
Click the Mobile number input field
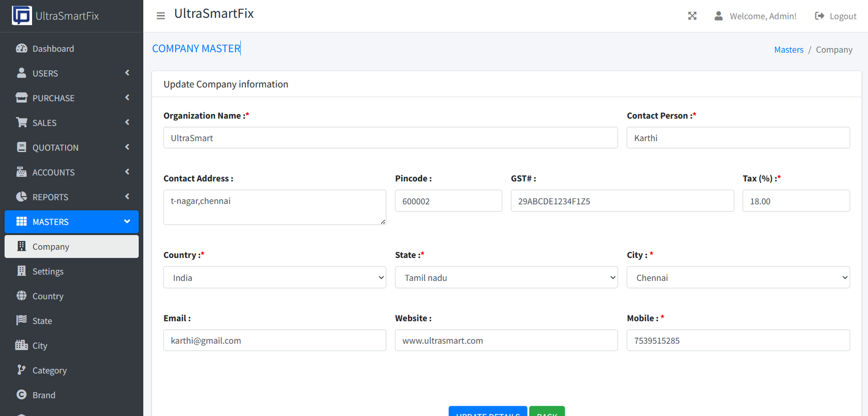[738, 341]
